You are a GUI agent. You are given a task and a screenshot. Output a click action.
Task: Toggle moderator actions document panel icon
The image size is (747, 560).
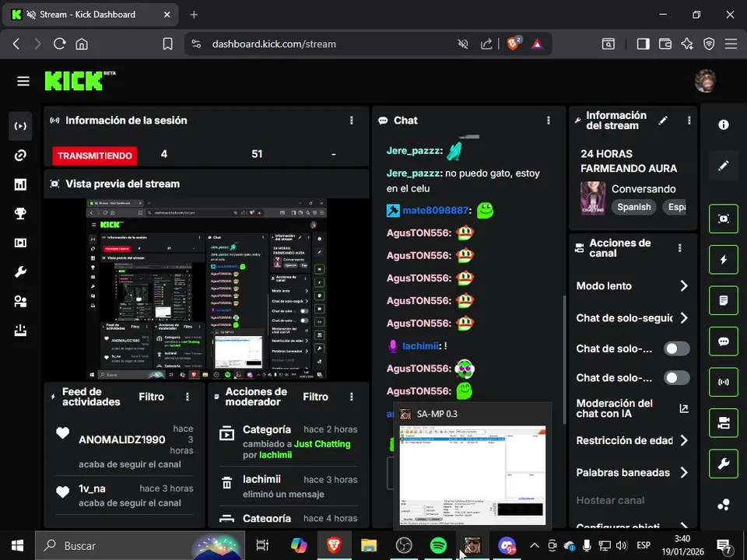pos(723,300)
